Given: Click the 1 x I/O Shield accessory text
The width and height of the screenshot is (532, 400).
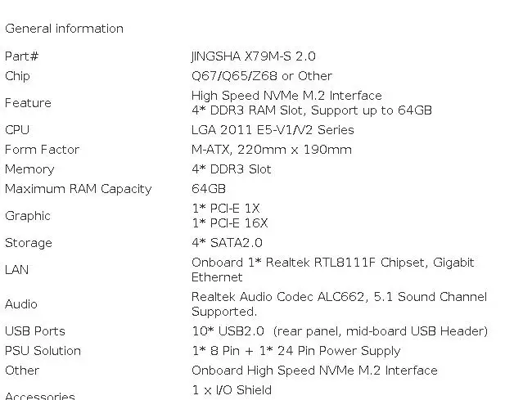Looking at the screenshot, I should 231,390.
